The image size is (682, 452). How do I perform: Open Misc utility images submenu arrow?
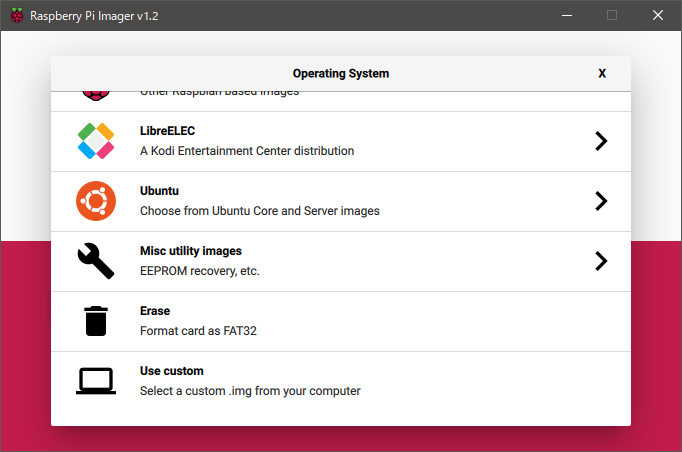pyautogui.click(x=600, y=261)
